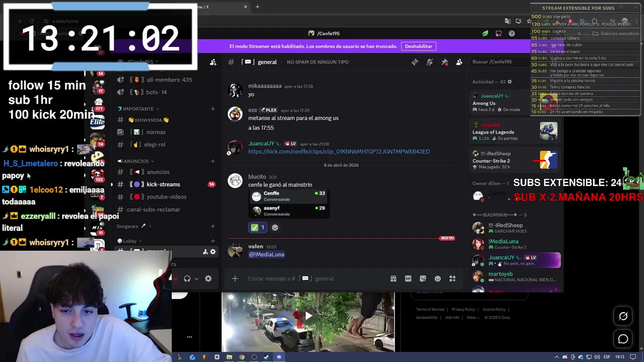
Task: Open Terms of Service link in X window
Action: [x=430, y=310]
